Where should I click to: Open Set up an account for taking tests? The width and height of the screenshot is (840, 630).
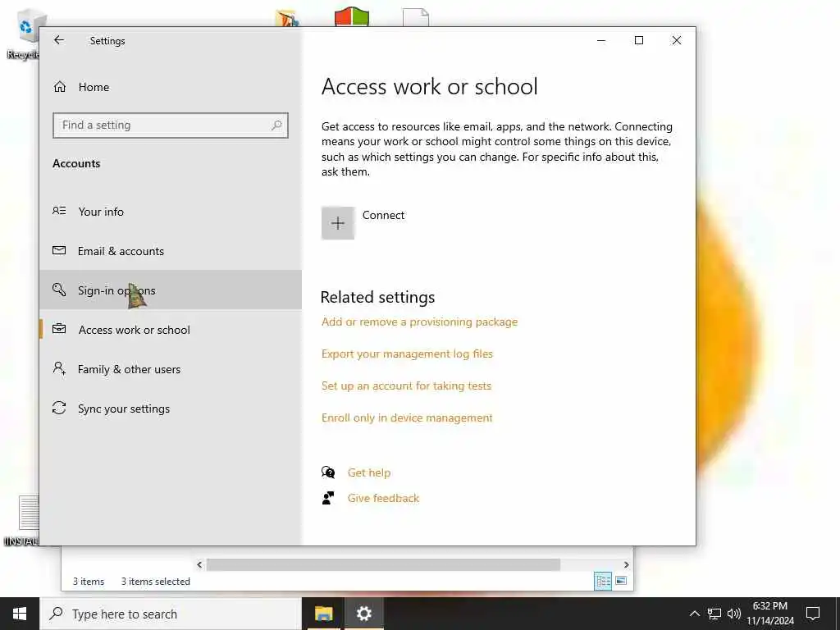pos(406,386)
